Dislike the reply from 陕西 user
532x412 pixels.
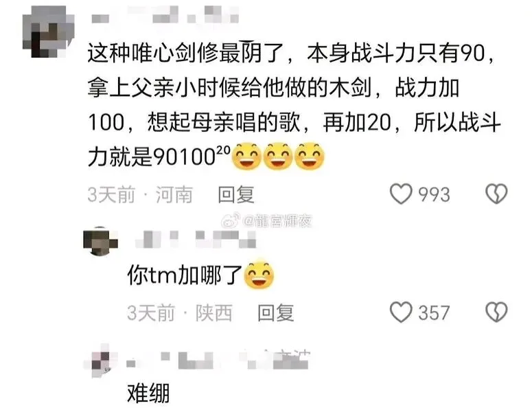(x=496, y=312)
